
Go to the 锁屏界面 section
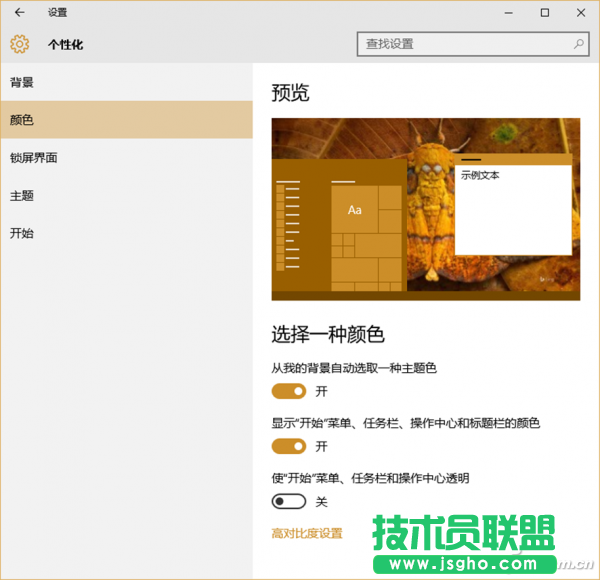34,158
